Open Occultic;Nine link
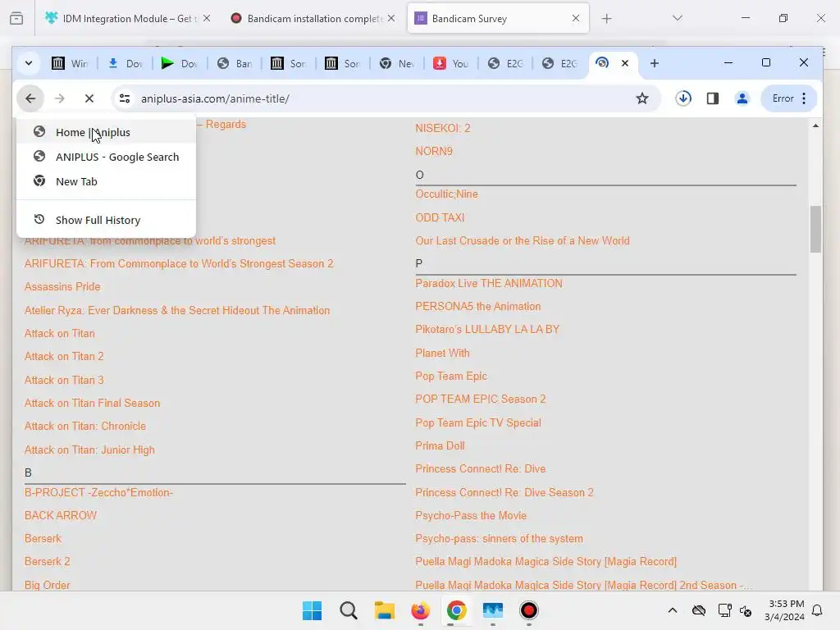 click(446, 194)
